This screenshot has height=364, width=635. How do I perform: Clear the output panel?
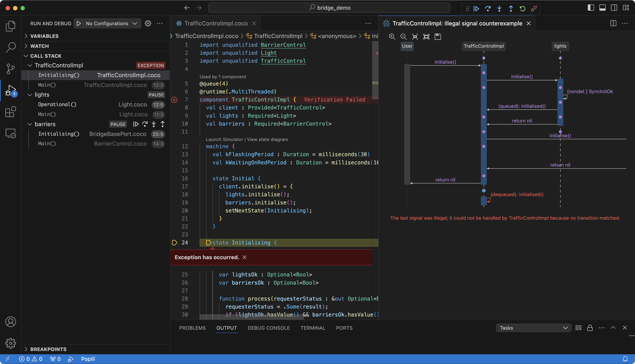coord(578,328)
